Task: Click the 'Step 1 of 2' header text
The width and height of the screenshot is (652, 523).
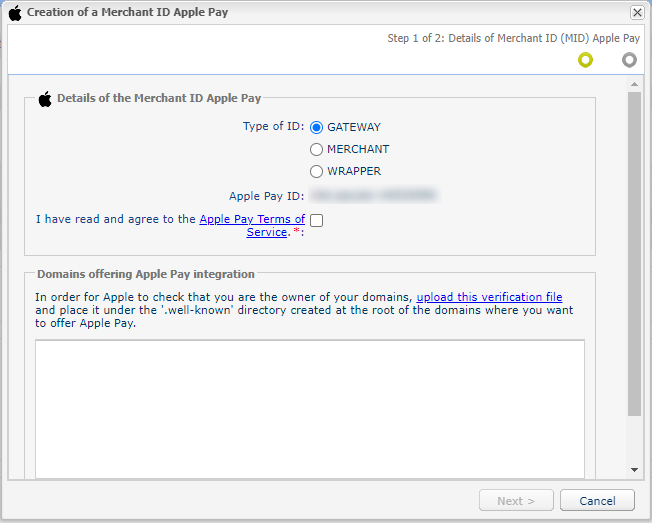Action: coord(514,38)
